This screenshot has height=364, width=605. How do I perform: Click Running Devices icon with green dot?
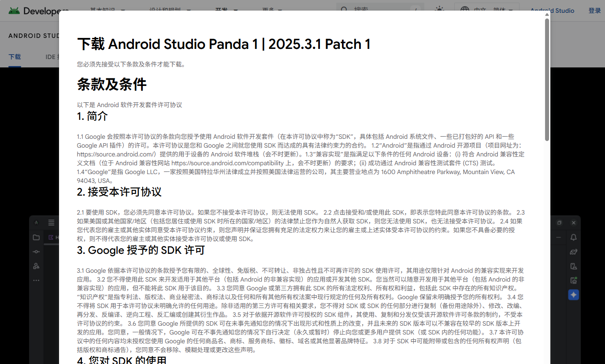click(573, 280)
